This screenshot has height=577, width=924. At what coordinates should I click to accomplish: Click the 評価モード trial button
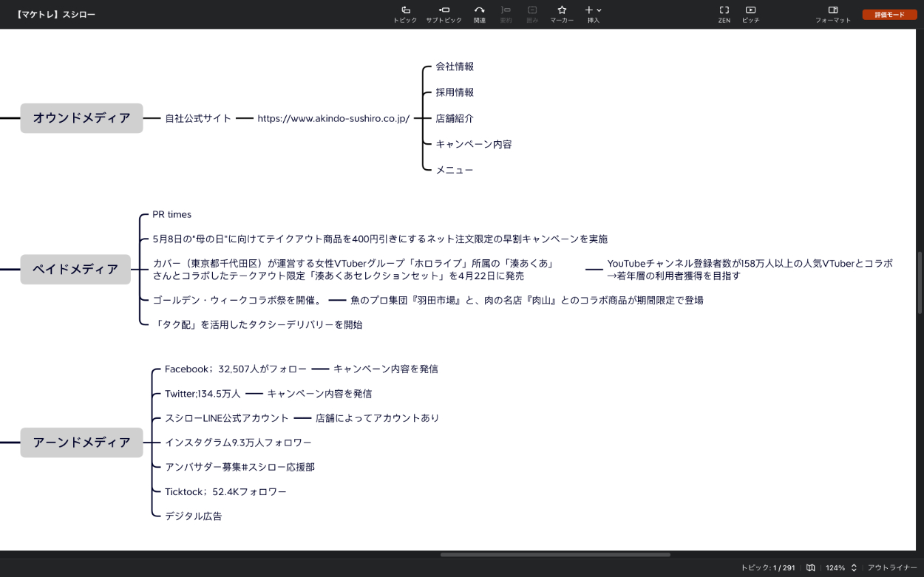[889, 15]
